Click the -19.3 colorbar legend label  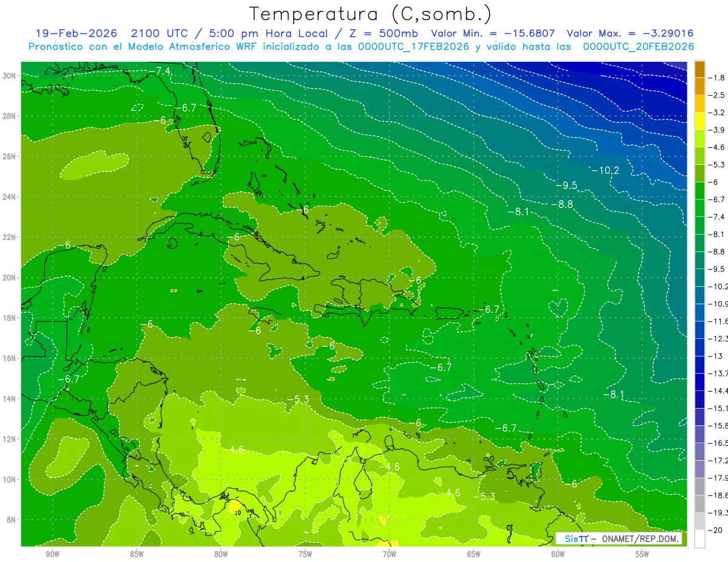click(x=717, y=512)
